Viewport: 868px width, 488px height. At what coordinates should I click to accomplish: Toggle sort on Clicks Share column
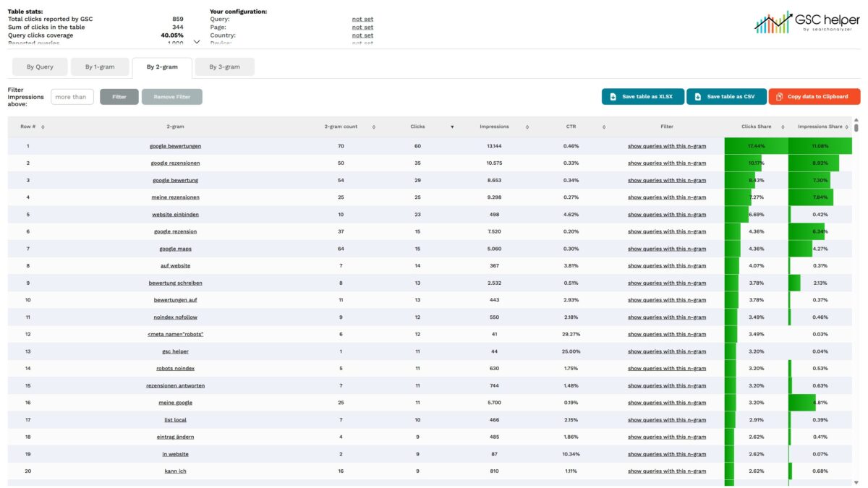(783, 127)
